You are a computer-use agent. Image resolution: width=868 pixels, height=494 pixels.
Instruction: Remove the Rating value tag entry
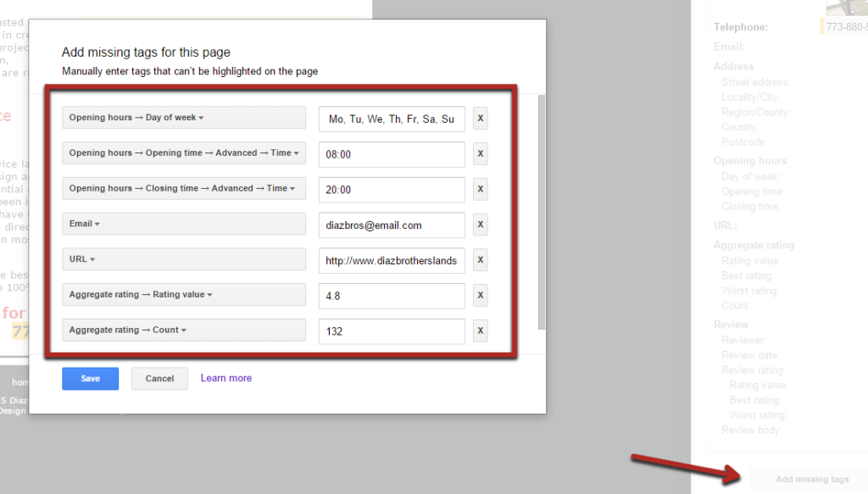coord(480,295)
